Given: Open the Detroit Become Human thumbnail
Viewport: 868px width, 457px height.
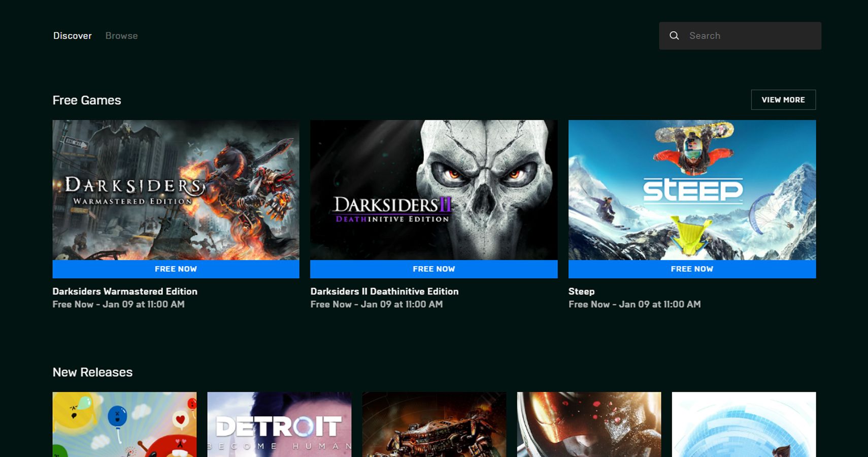Looking at the screenshot, I should pyautogui.click(x=279, y=425).
